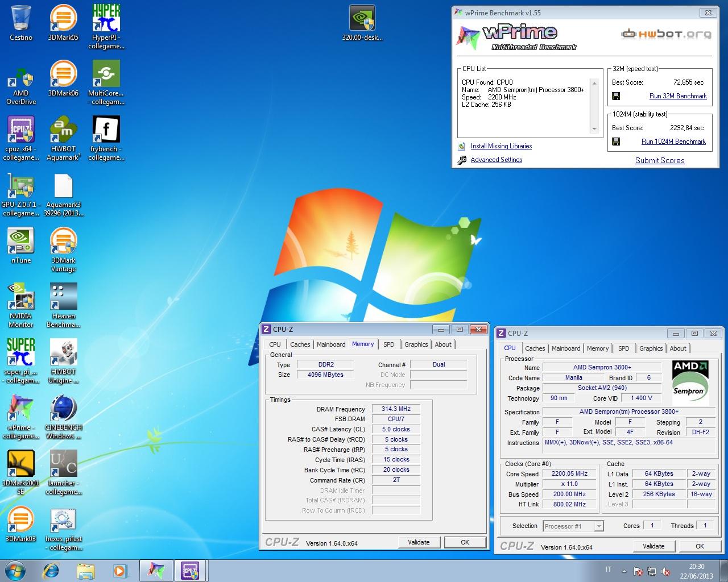Save the 32M score floppy icon

click(x=616, y=96)
